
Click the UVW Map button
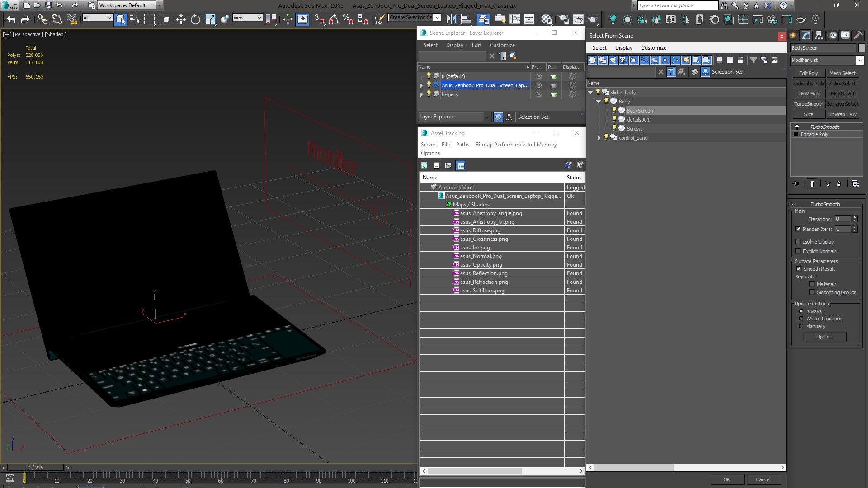pos(809,94)
